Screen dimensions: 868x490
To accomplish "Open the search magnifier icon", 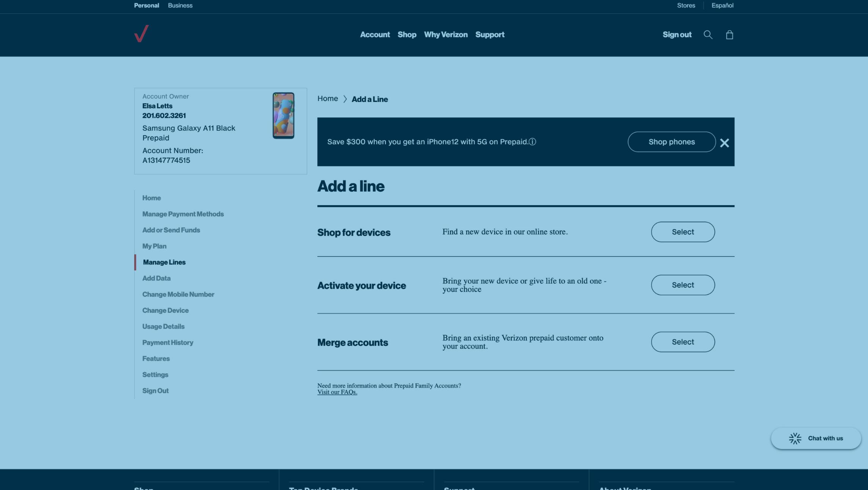I will [x=708, y=34].
